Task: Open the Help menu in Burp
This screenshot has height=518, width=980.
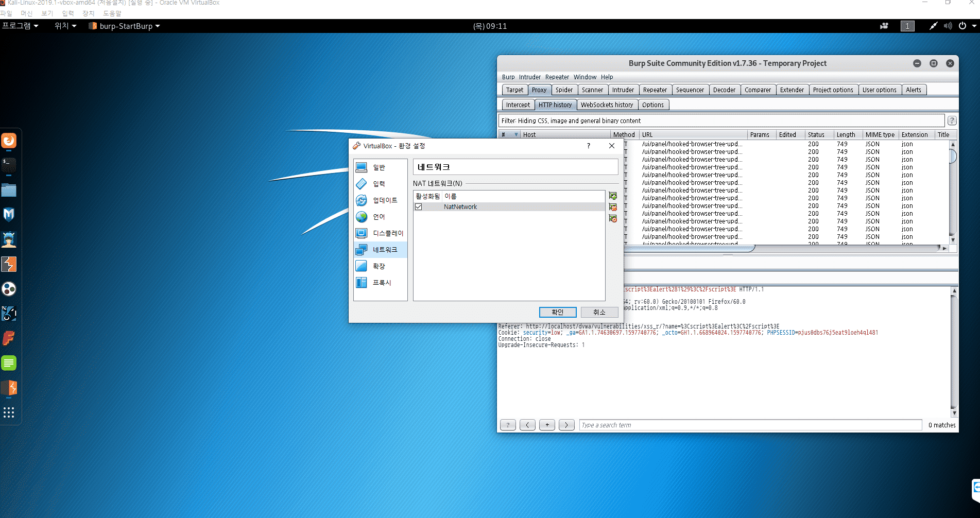Action: tap(607, 77)
